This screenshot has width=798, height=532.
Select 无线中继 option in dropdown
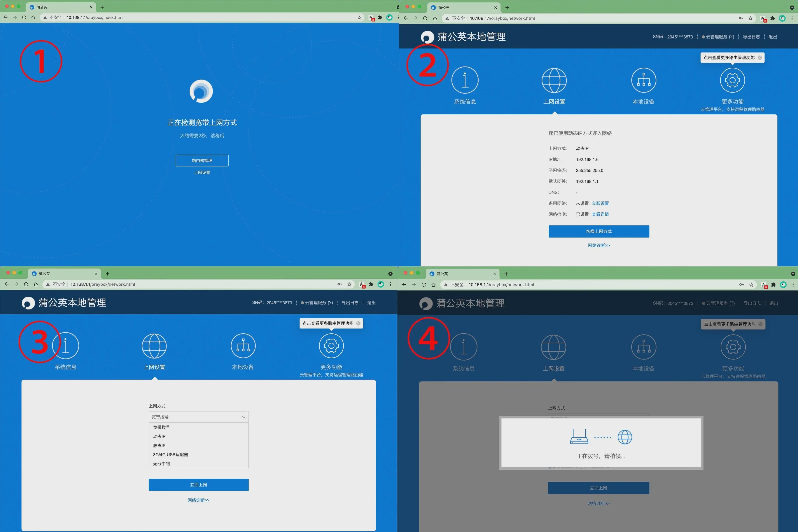pyautogui.click(x=198, y=464)
